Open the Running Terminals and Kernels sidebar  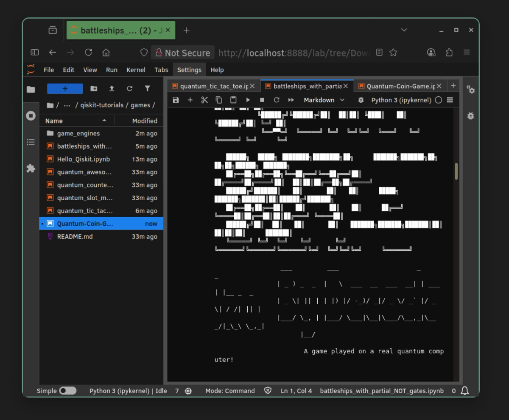pyautogui.click(x=31, y=116)
